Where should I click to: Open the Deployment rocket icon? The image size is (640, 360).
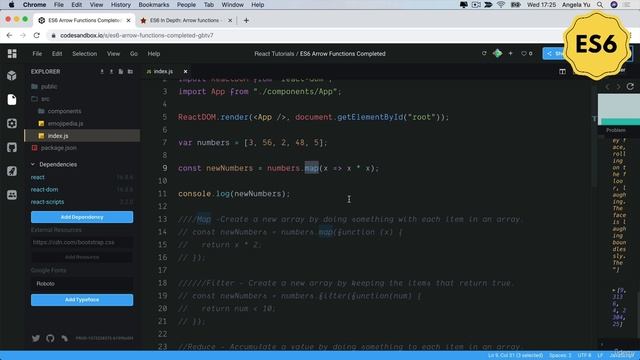12,171
